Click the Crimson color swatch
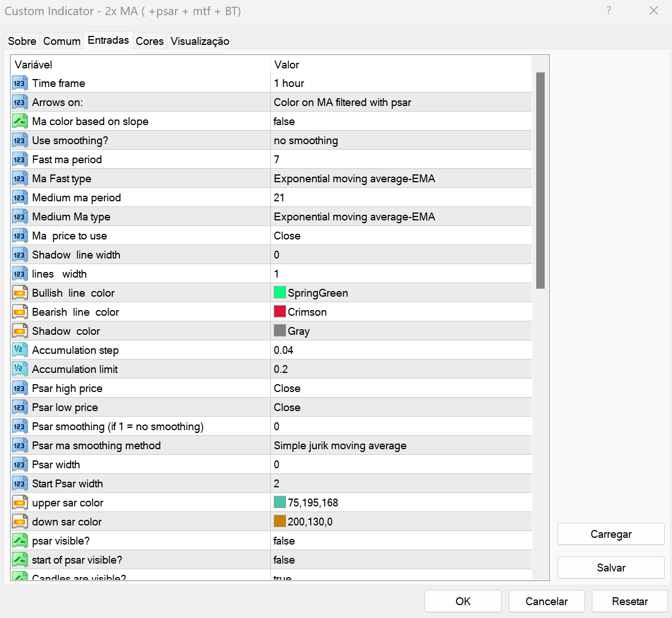Image resolution: width=672 pixels, height=618 pixels. point(280,312)
